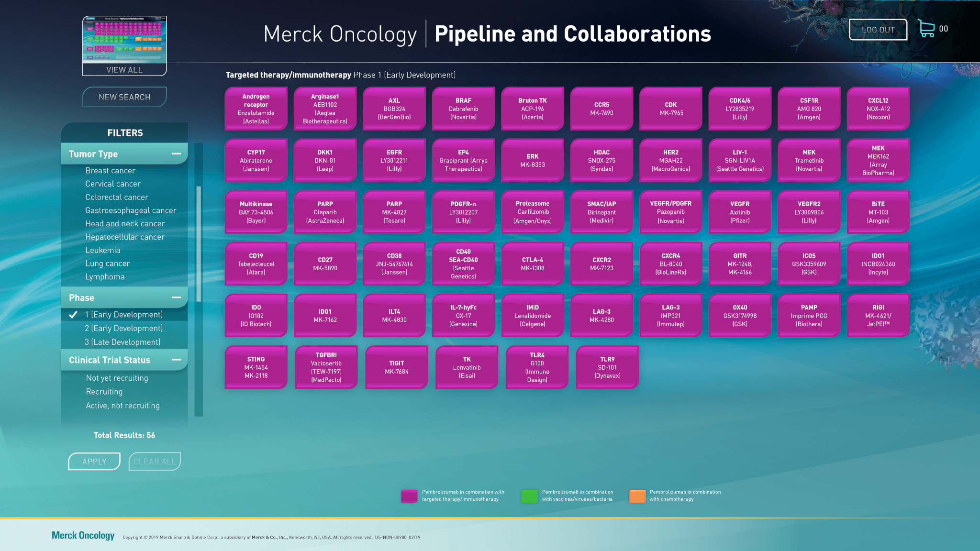Open the CD19 Tabelecleucel card
The image size is (980, 551).
coord(256,264)
